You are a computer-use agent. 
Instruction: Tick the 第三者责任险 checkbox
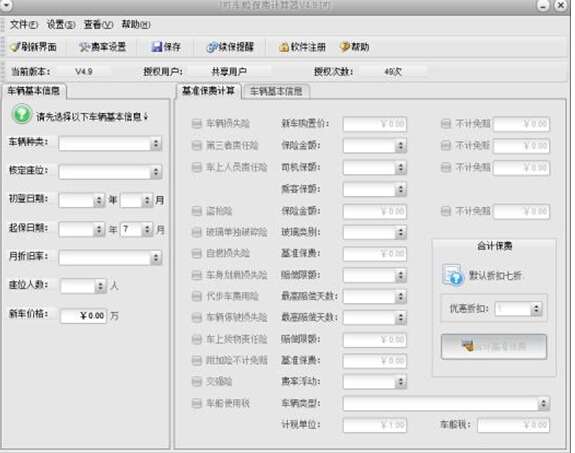tap(197, 146)
